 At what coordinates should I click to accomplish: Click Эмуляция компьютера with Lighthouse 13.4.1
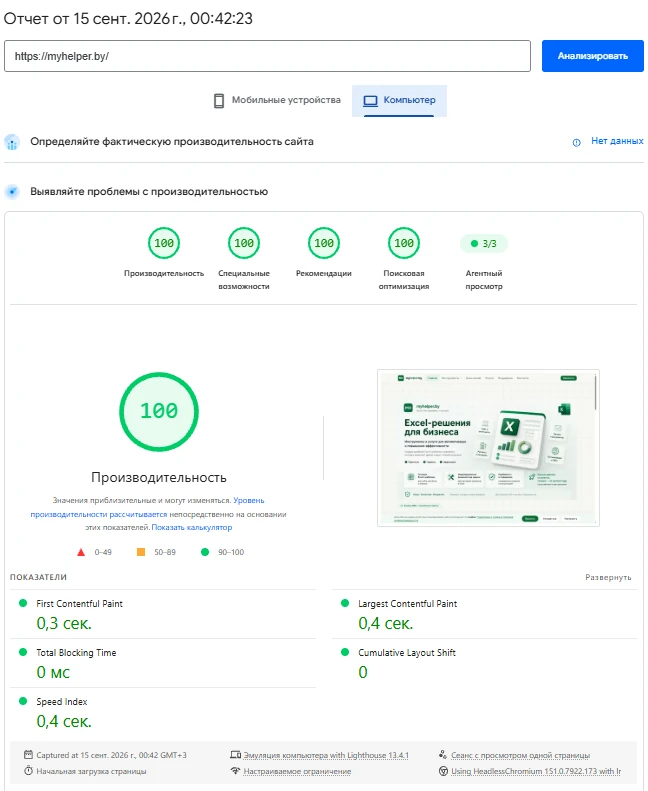click(x=326, y=755)
